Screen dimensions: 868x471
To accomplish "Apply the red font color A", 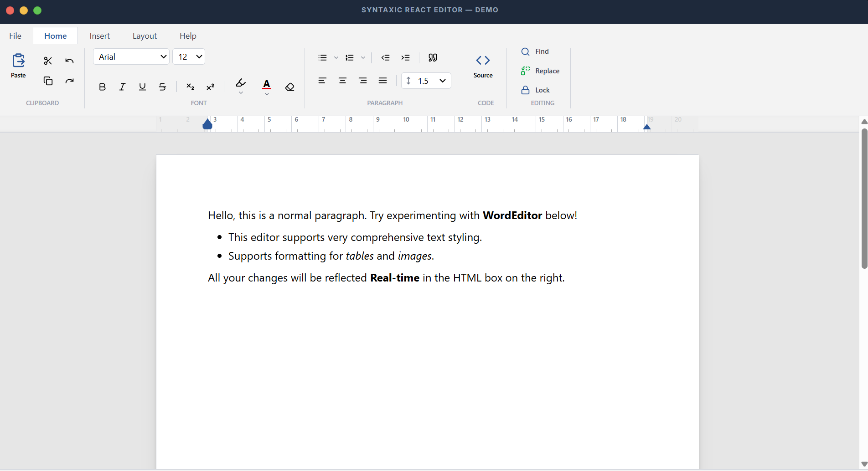I will [267, 84].
